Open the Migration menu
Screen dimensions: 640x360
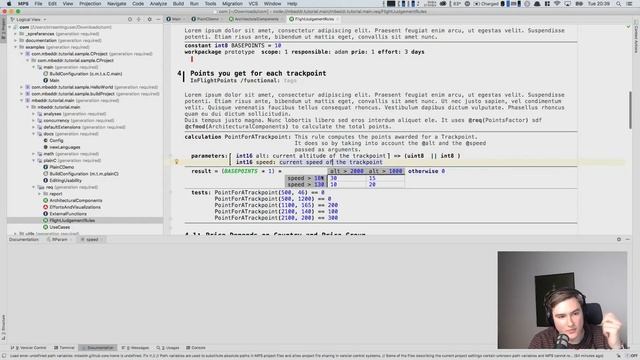232,4
